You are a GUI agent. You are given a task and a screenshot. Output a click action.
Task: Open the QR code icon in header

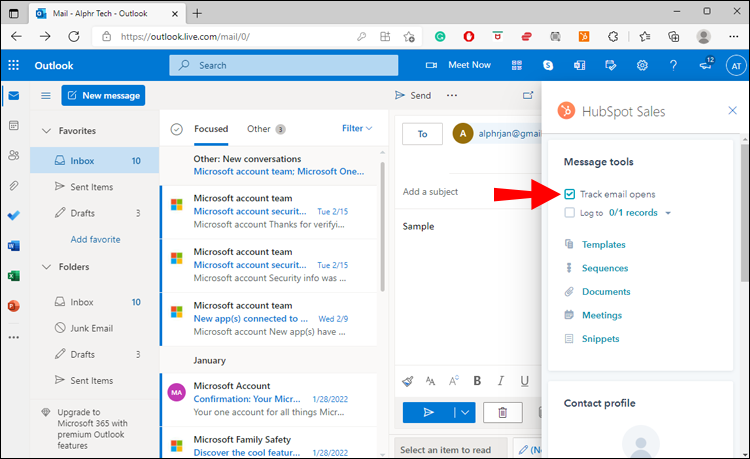pos(517,65)
